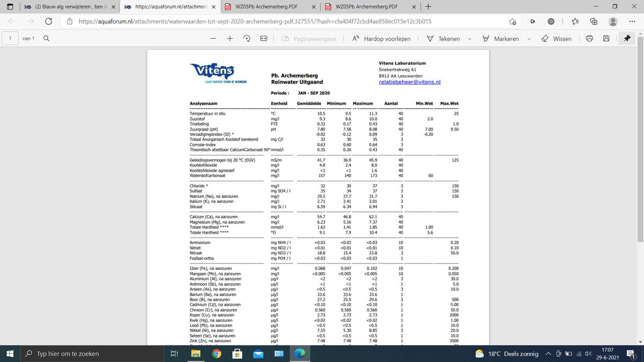Start Hardop voorlezen read aloud
Screen dimensions: 644x362
(x=382, y=39)
